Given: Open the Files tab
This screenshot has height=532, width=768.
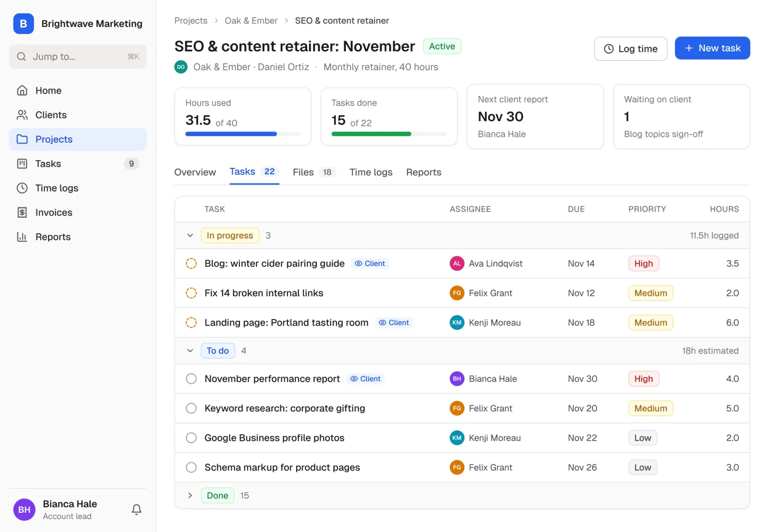Looking at the screenshot, I should (314, 172).
